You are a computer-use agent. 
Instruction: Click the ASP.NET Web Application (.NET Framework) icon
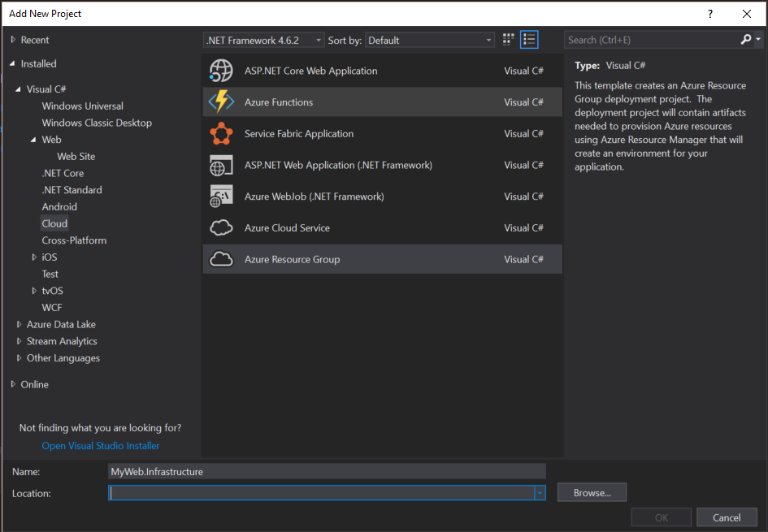(221, 166)
